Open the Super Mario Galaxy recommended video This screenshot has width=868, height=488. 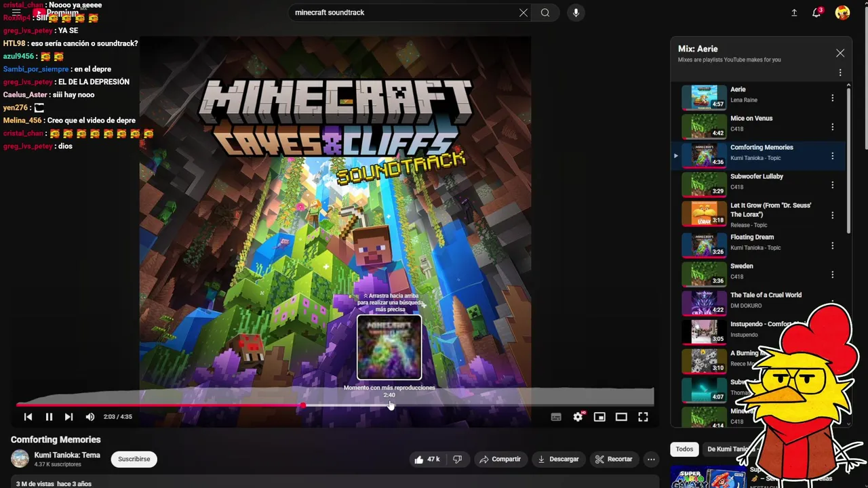708,478
